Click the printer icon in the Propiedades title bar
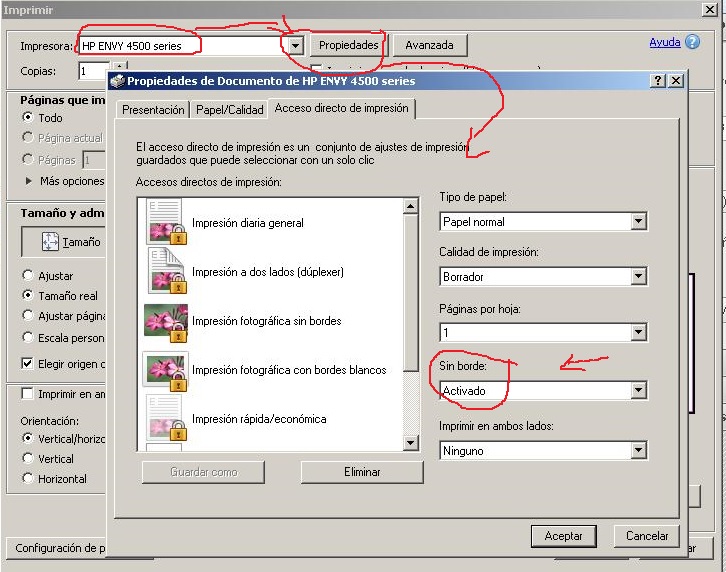Viewport: 726px width, 572px height. click(118, 81)
